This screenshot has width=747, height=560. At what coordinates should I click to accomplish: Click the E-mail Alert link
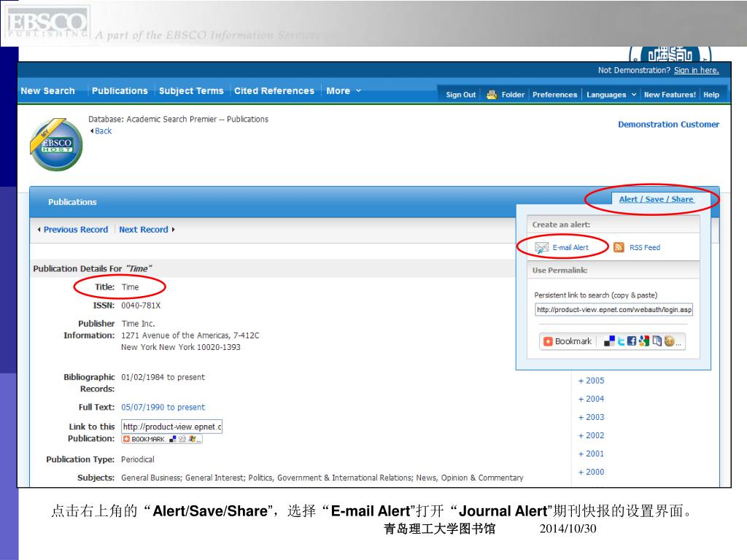[x=570, y=248]
